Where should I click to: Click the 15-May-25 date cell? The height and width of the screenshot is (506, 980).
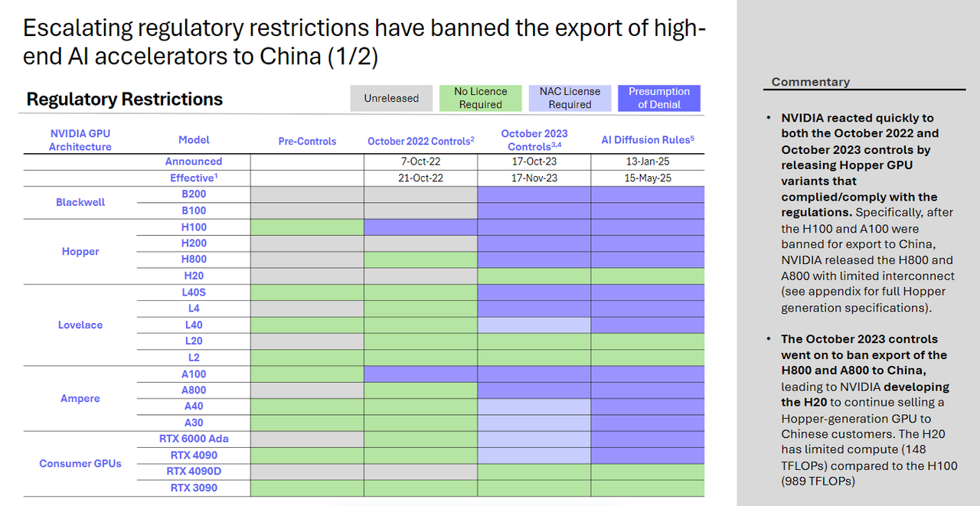click(647, 178)
